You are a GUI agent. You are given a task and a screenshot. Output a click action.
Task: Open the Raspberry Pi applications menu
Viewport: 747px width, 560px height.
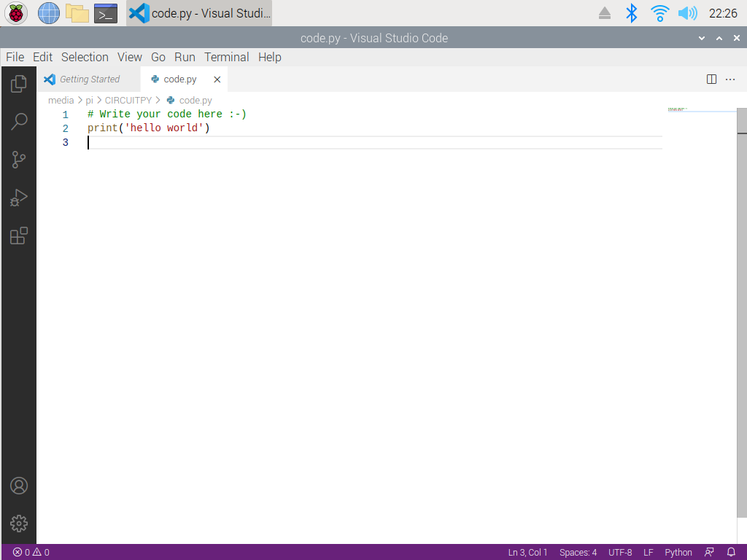click(16, 13)
